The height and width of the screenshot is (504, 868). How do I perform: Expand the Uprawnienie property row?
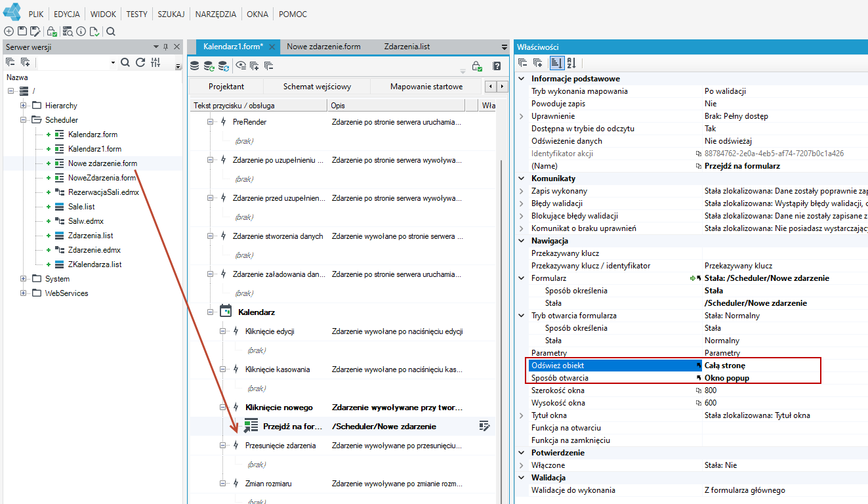click(522, 116)
